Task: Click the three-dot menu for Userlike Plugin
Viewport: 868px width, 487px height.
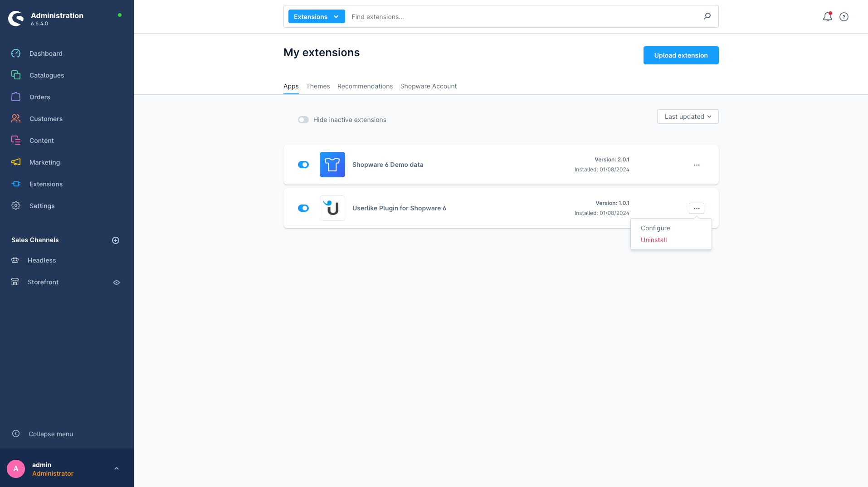Action: coord(697,209)
